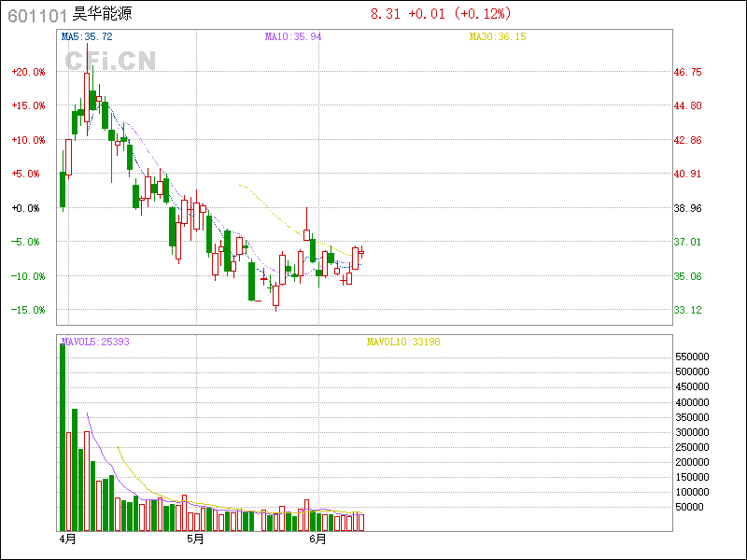
Task: Select the MA30:36.15 indicator label
Action: pos(498,36)
